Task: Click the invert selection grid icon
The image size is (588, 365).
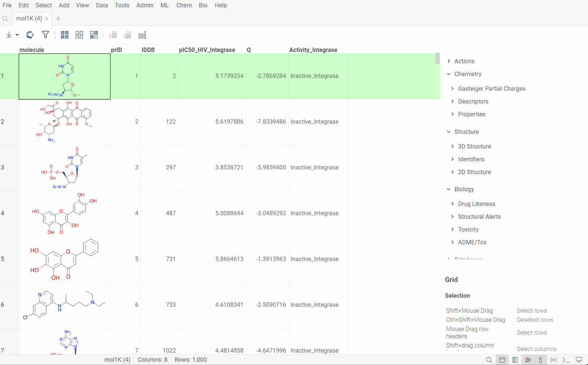Action: tap(94, 35)
